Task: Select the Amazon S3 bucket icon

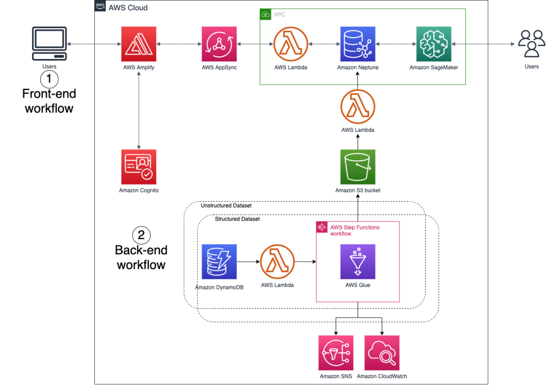Action: (x=358, y=167)
